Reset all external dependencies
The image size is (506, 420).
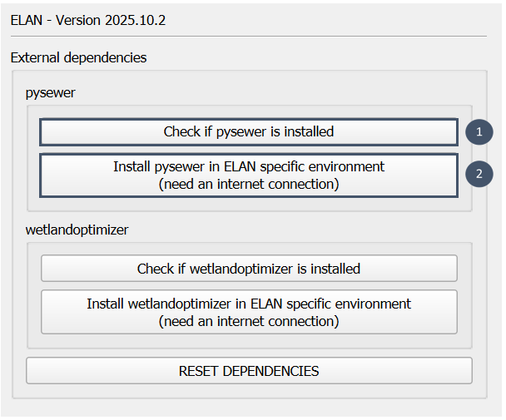pos(249,371)
